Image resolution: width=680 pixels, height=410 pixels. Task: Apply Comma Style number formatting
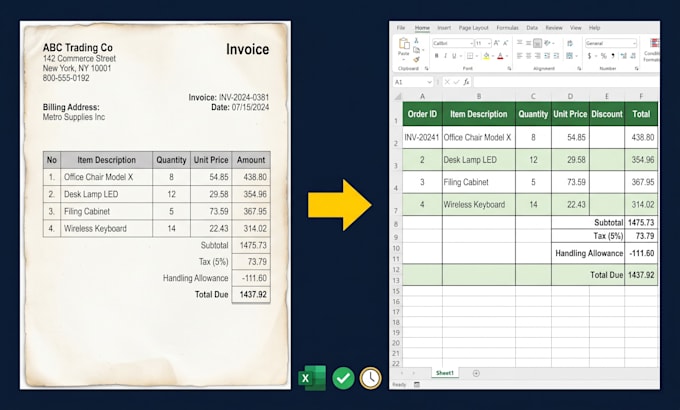(613, 56)
